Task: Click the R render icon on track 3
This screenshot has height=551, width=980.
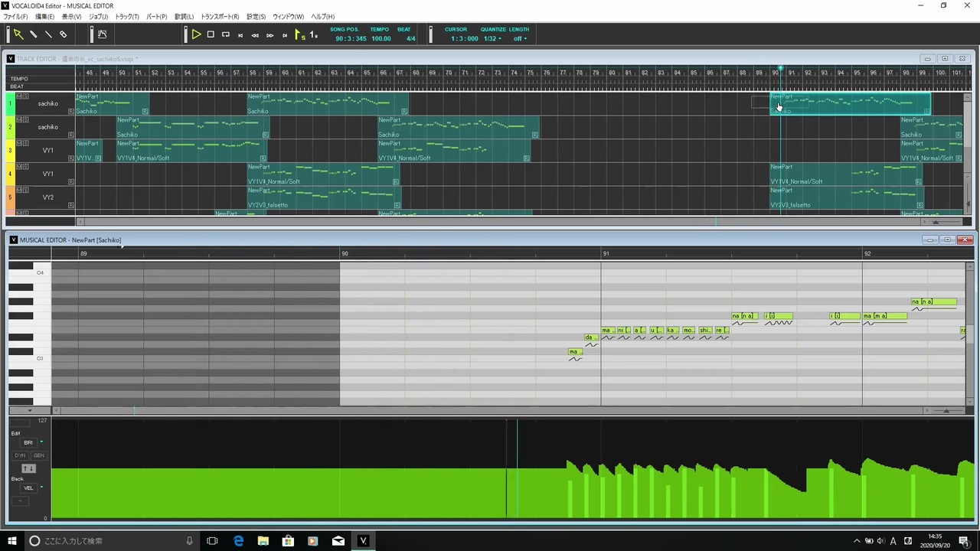Action: [x=71, y=158]
